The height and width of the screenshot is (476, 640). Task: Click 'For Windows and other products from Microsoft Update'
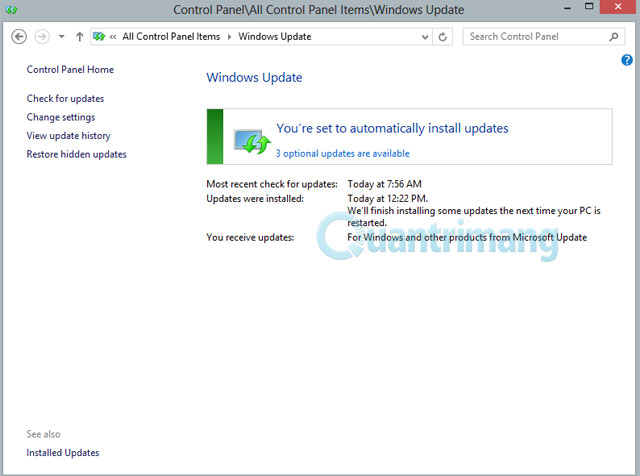pos(467,238)
